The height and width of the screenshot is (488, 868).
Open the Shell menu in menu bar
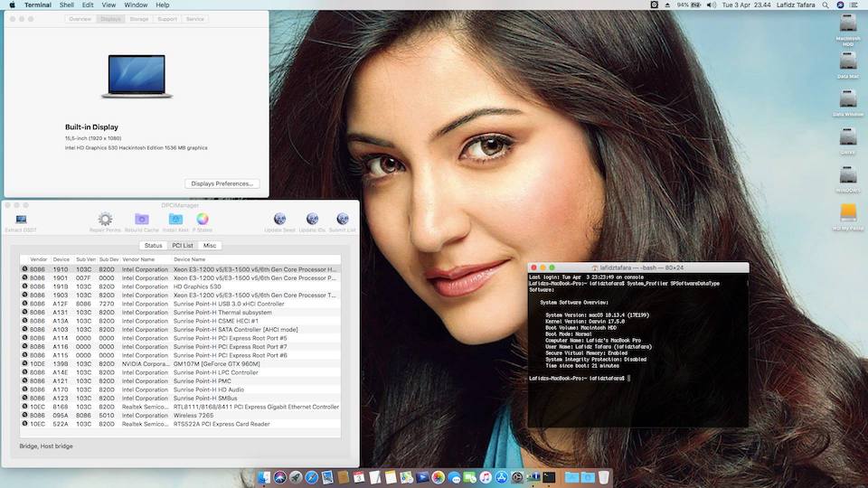[67, 5]
